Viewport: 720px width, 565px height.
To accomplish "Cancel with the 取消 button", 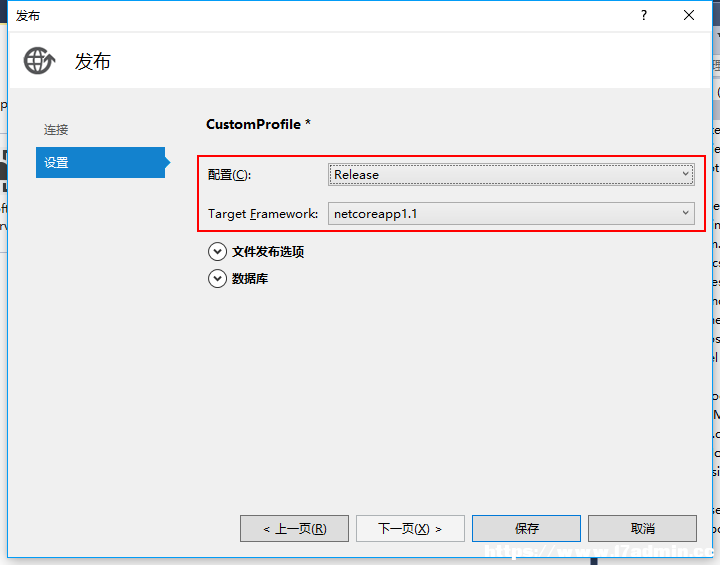I will point(642,529).
